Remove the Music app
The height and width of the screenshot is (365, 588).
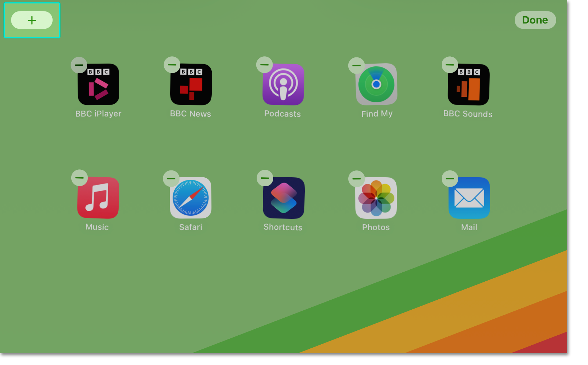point(79,178)
